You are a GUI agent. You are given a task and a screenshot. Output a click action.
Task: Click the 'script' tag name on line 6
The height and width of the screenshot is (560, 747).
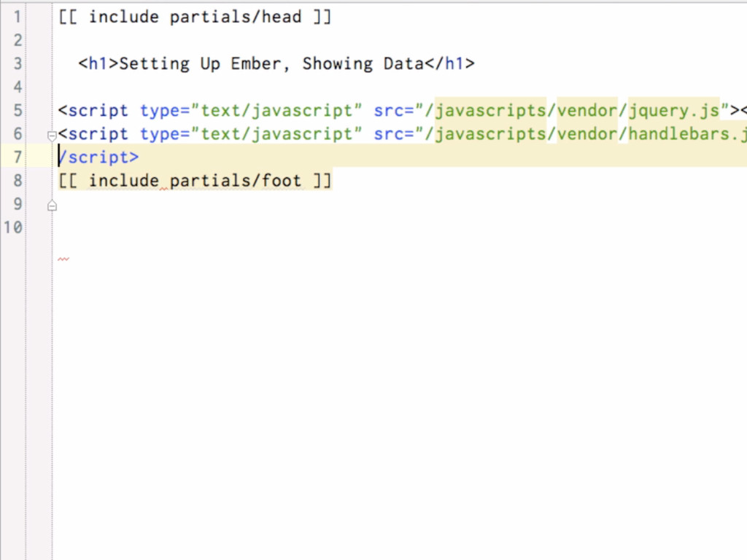point(98,134)
